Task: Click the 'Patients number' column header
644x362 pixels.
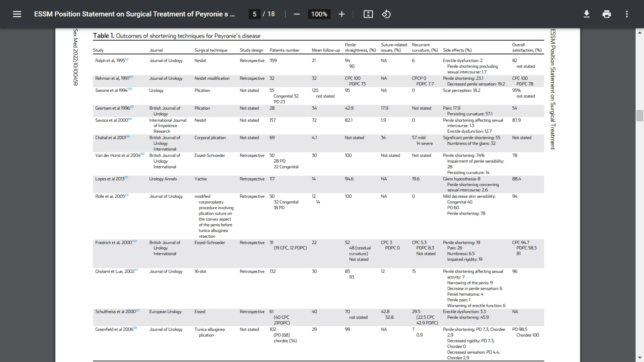Action: pos(284,50)
